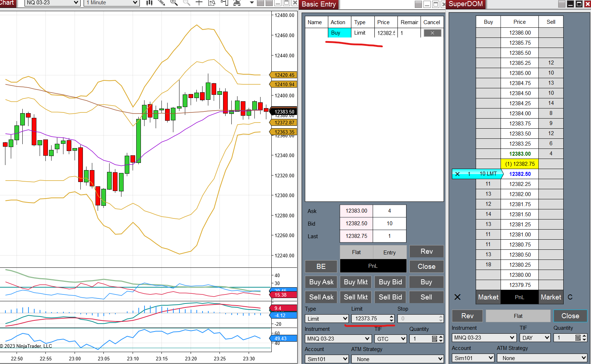Click Close button in Basic Entry
Viewport: 591px width, 364px height.
click(x=427, y=266)
